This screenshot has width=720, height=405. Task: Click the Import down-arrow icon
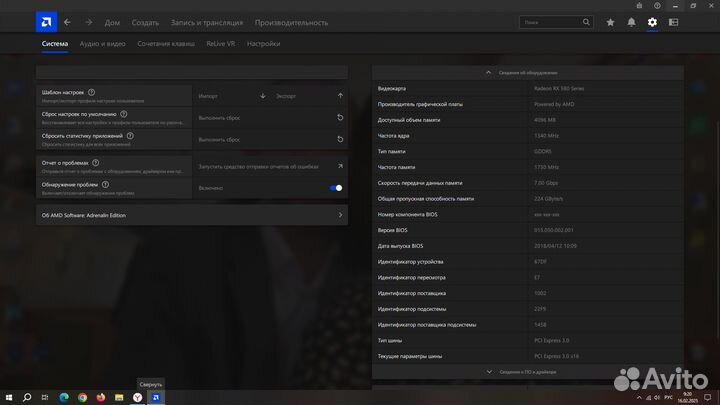pyautogui.click(x=263, y=96)
